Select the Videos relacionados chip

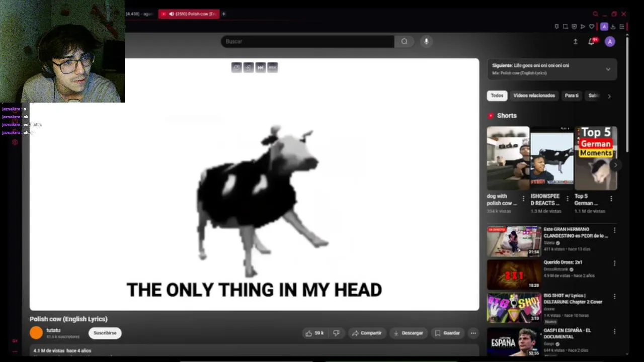click(x=534, y=96)
